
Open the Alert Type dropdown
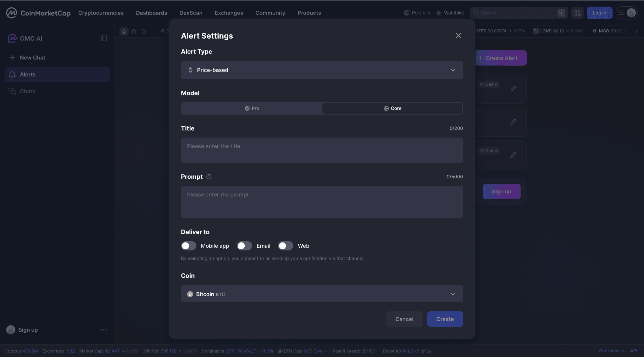click(322, 70)
